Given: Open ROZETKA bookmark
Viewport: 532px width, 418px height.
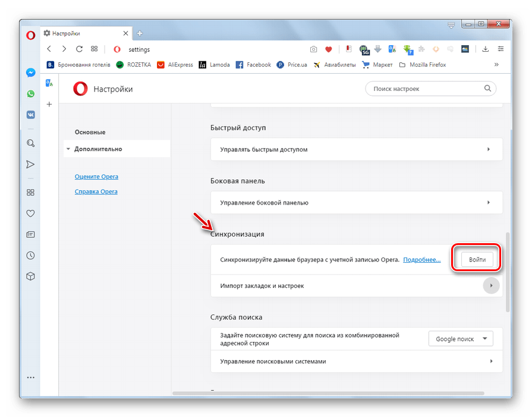Looking at the screenshot, I should [133, 64].
